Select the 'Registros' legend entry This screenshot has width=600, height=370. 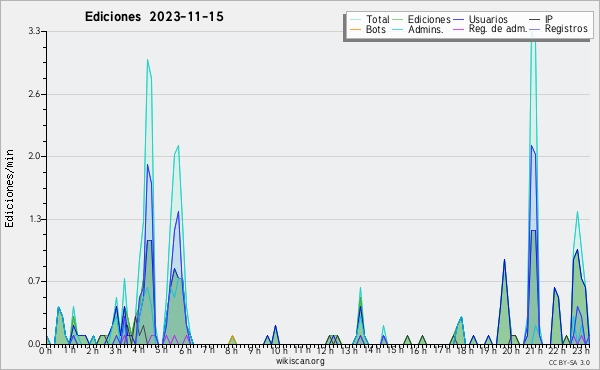pos(566,29)
